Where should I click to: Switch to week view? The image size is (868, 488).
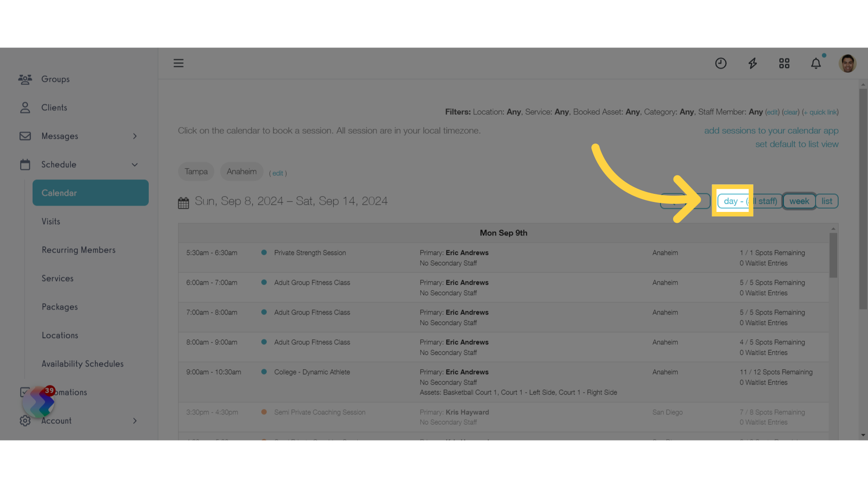click(x=799, y=201)
